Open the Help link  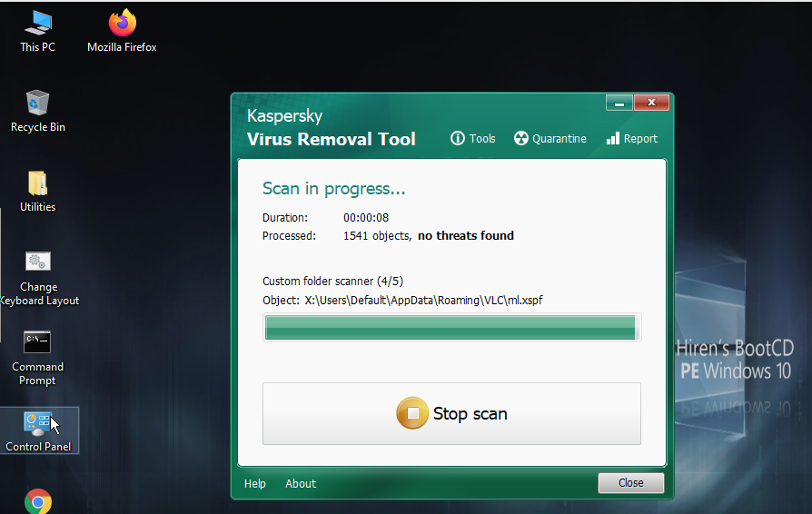pyautogui.click(x=255, y=484)
